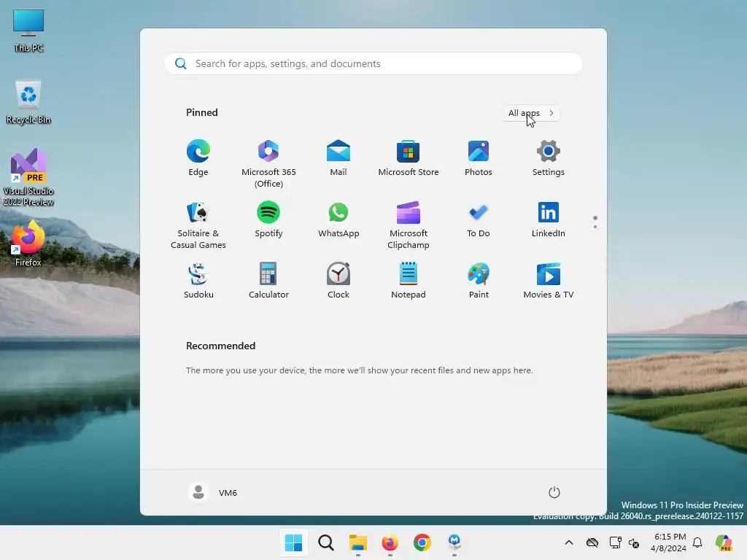Click the PRE-badged icon at the taskbar's right end
Image resolution: width=747 pixels, height=560 pixels.
point(724,542)
